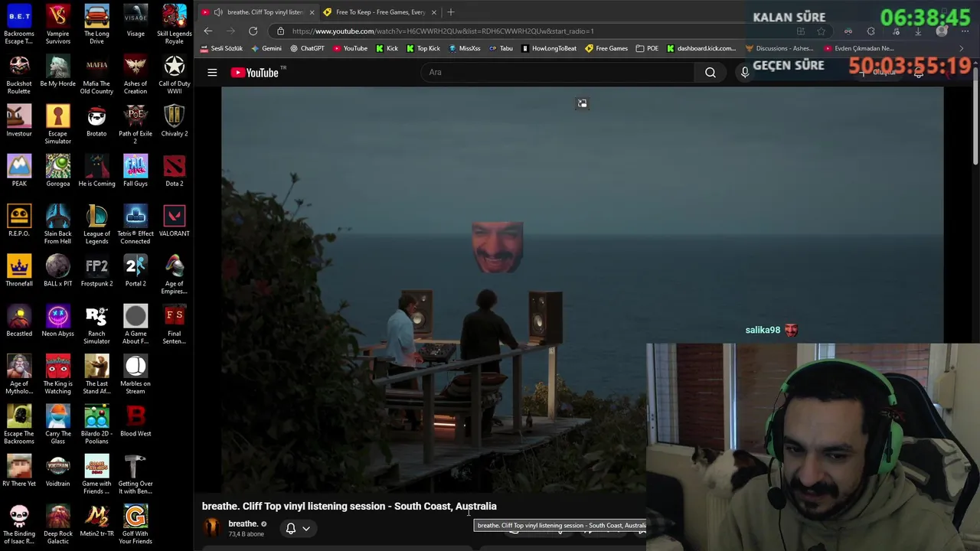Launch Thronefall desktop shortcut
Screen dimensions: 980x551
[19, 270]
